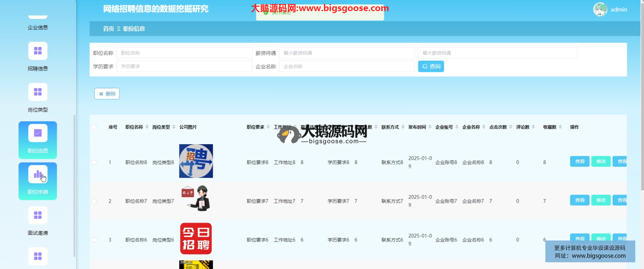The image size is (644, 269).
Task: Open the 职位信息 chart icon
Action: (38, 133)
